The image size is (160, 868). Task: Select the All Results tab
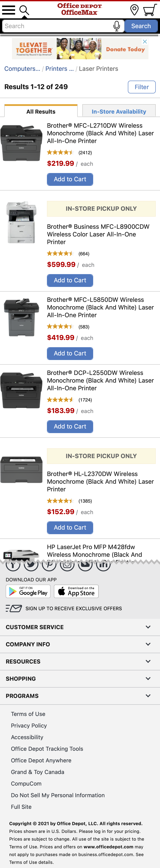point(41,111)
